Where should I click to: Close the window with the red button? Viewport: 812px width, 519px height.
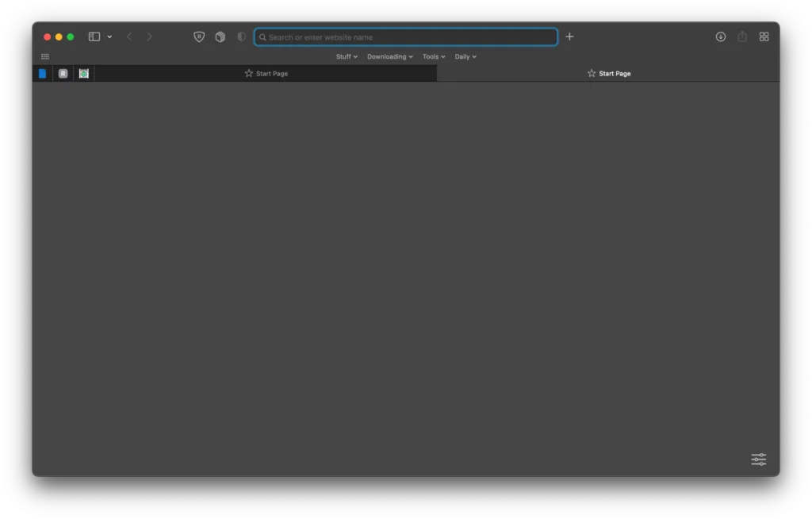pyautogui.click(x=47, y=37)
